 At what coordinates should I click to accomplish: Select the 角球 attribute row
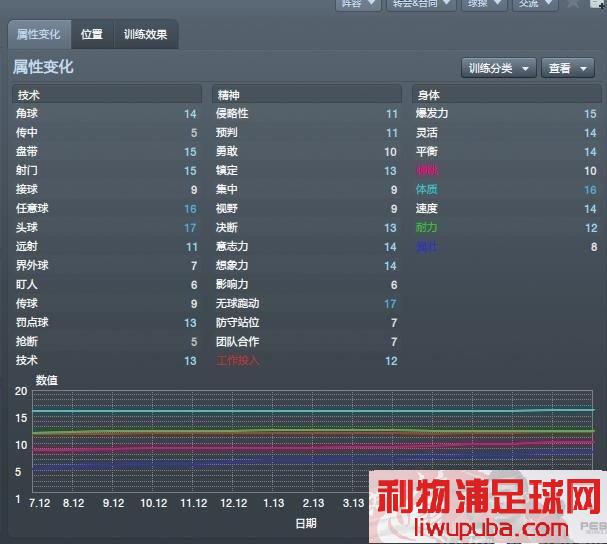107,113
